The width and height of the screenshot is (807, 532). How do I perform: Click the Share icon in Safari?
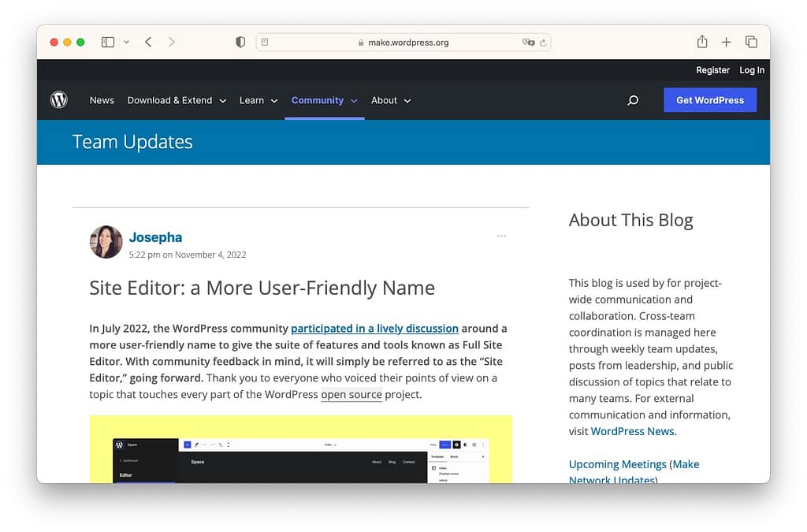[701, 42]
